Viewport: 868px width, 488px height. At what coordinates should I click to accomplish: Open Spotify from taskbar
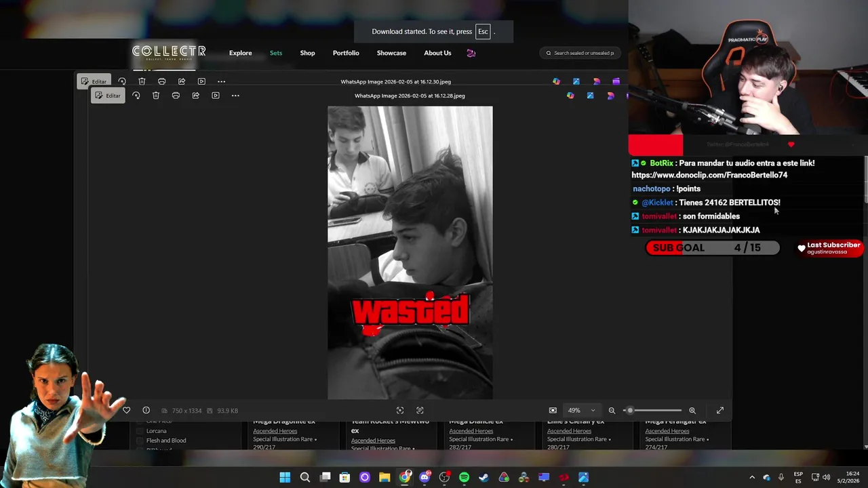coord(464,477)
